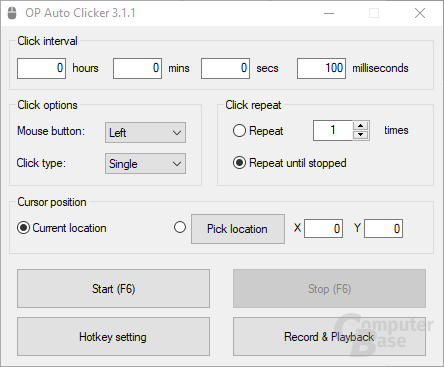Image resolution: width=444 pixels, height=367 pixels.
Task: Focus the hours input field
Action: [x=41, y=68]
